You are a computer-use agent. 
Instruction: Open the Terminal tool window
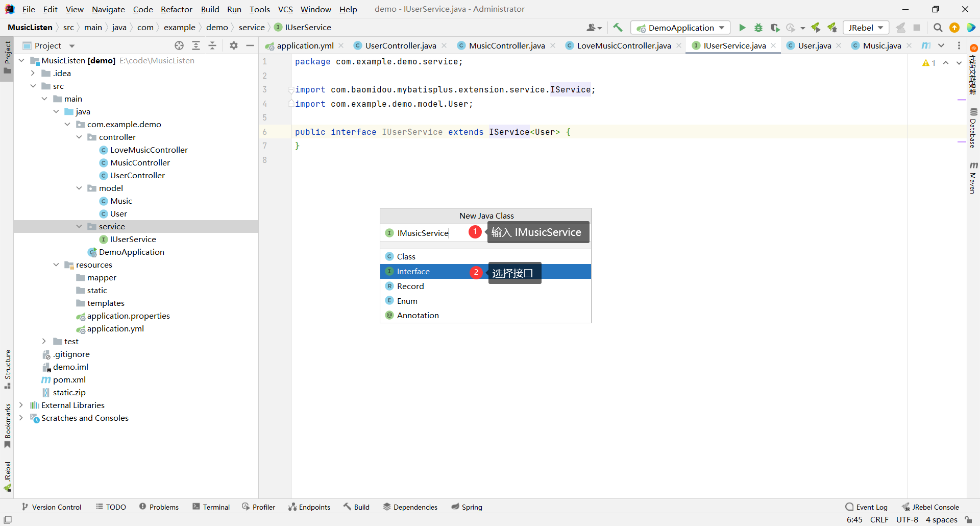click(x=211, y=507)
